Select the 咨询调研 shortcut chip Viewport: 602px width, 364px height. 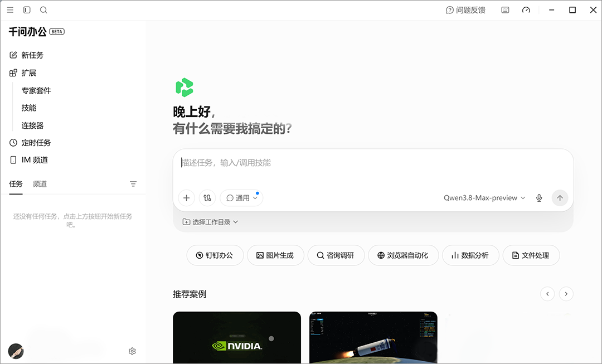pos(336,255)
